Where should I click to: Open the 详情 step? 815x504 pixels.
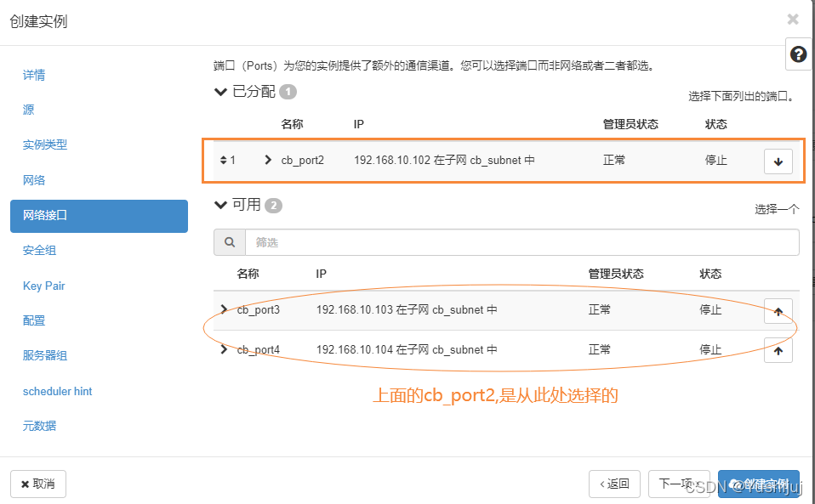pos(33,75)
